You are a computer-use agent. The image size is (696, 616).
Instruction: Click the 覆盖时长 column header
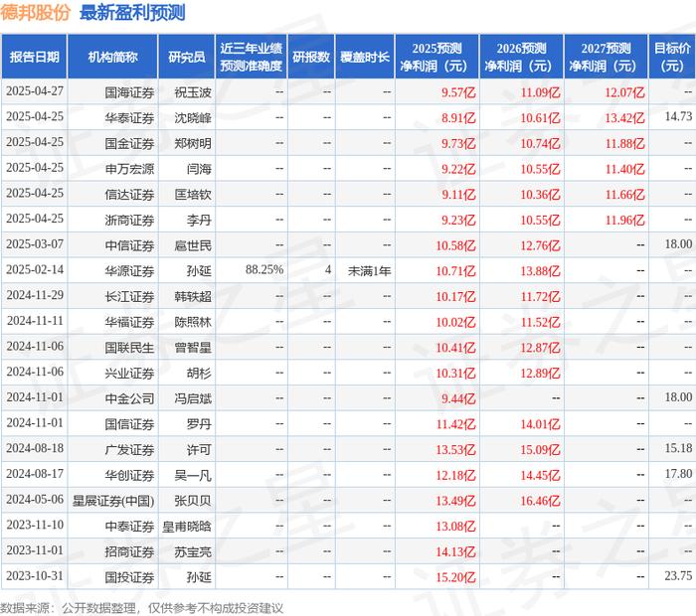pos(365,57)
